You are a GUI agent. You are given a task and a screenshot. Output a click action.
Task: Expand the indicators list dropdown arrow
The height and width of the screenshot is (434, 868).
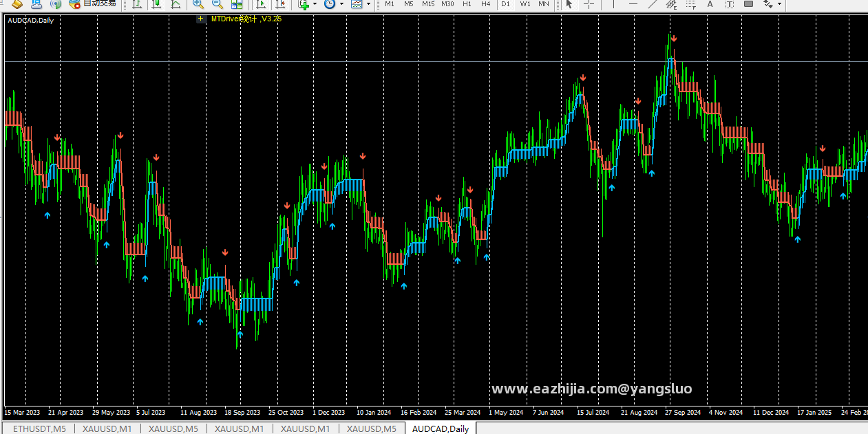[315, 3]
